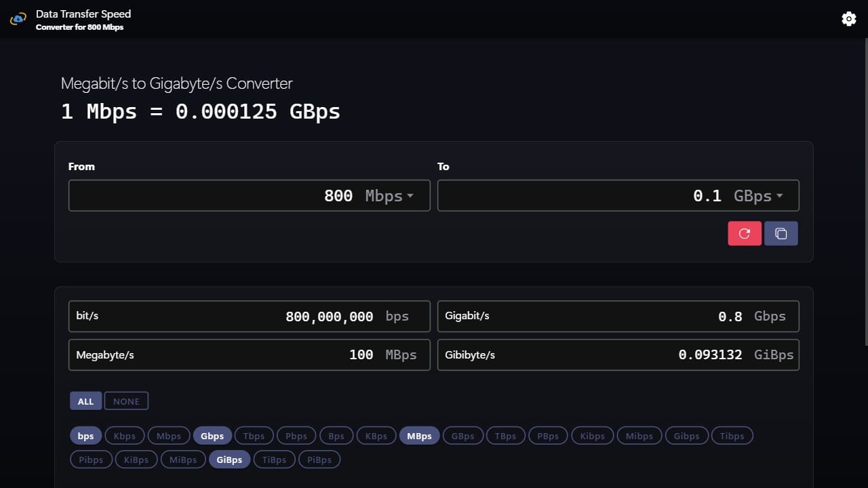Toggle the Pbps unit chip
Screen dimensions: 868x488
point(296,436)
